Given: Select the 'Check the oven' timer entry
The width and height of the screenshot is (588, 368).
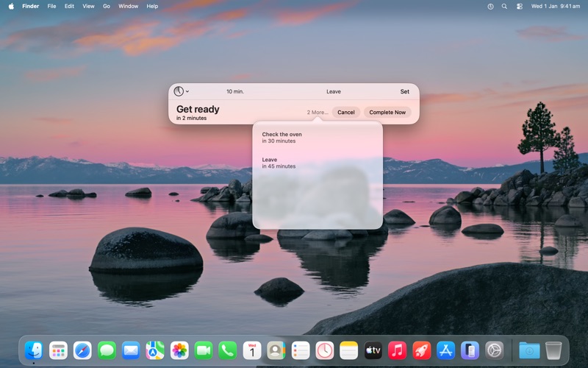Looking at the screenshot, I should click(x=282, y=138).
